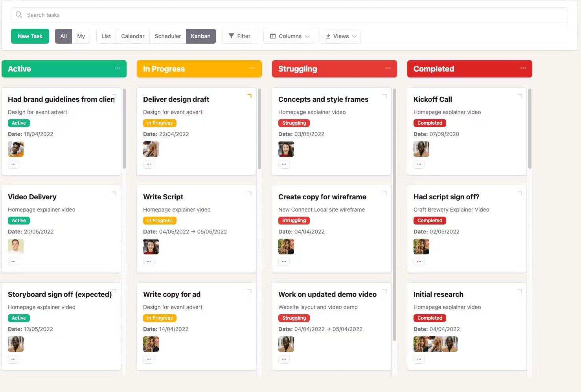Screen dimensions: 581x392
Task: Open the Filter options
Action: pos(239,36)
